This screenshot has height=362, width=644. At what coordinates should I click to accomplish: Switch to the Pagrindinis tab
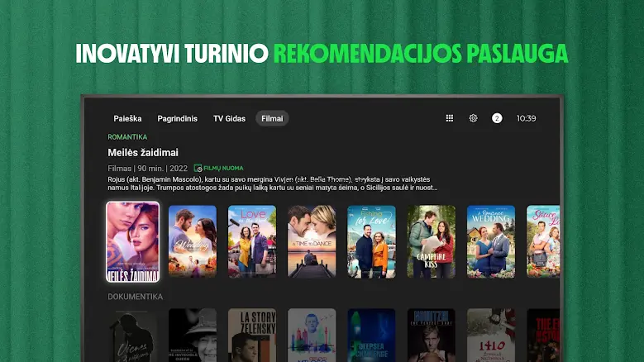coord(178,119)
